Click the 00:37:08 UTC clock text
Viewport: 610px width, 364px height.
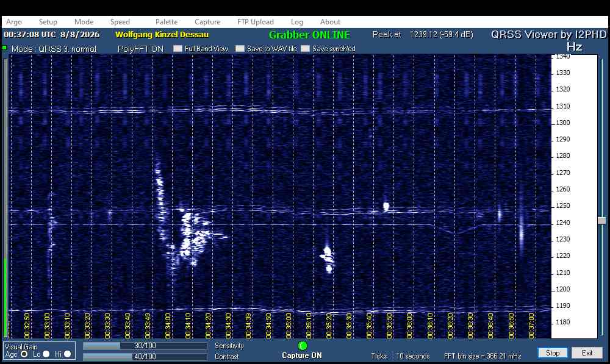pyautogui.click(x=52, y=35)
